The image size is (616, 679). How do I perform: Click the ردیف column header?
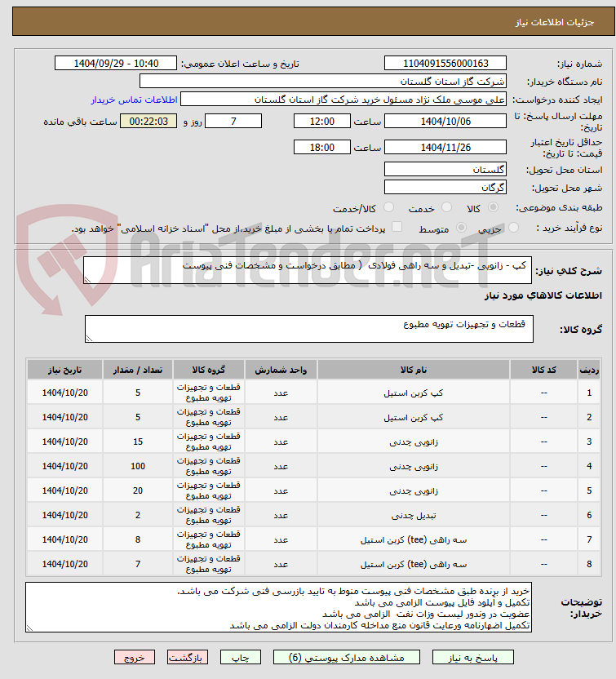coord(589,370)
